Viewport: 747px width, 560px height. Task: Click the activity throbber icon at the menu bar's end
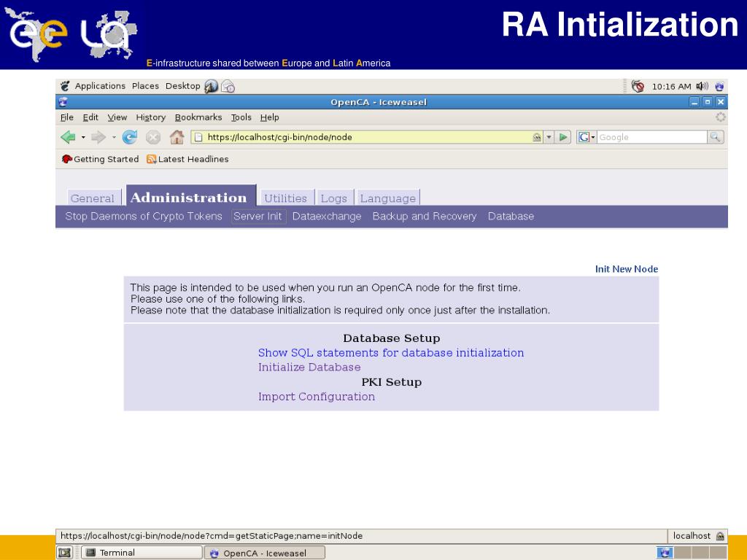720,117
